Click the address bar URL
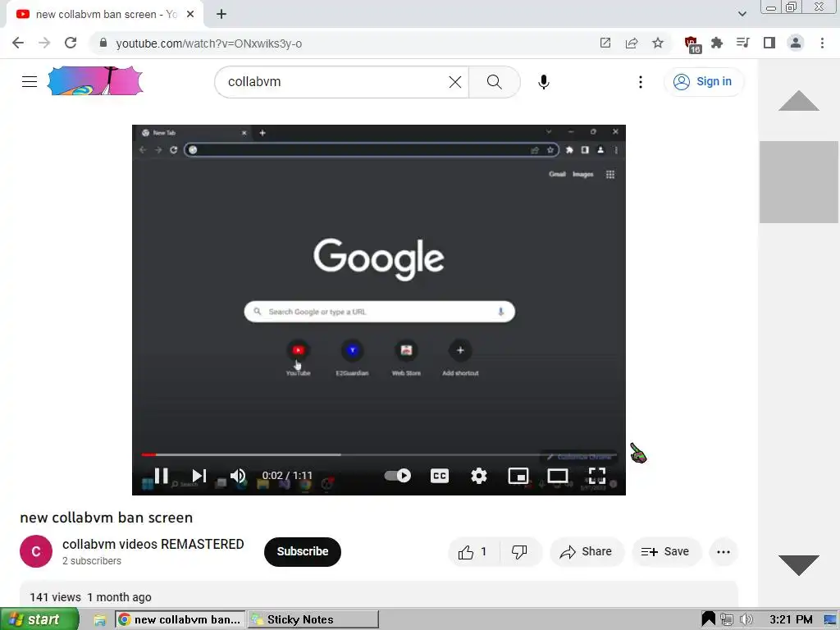 click(209, 43)
